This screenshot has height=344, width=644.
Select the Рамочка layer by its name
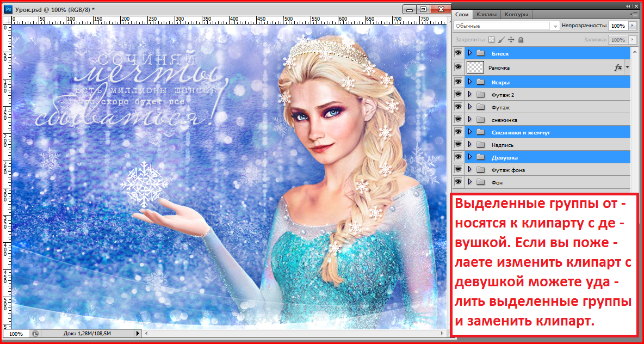point(499,68)
